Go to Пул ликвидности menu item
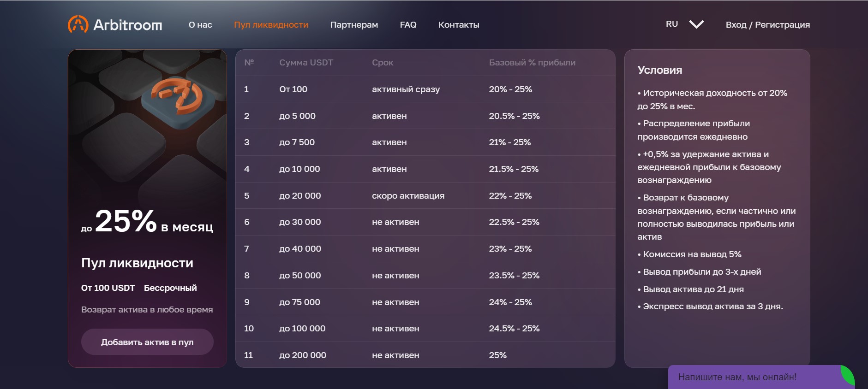The image size is (868, 389). pos(271,25)
